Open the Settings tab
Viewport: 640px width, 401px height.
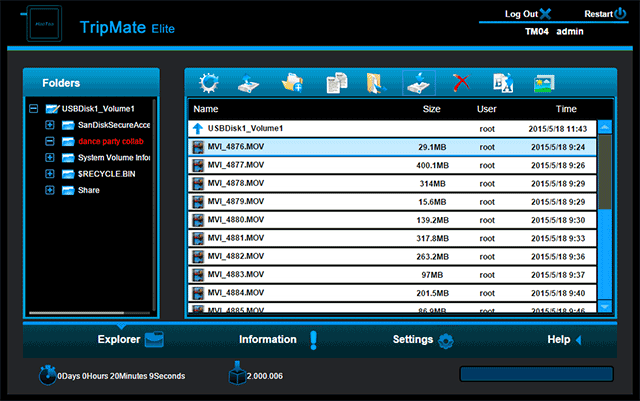pyautogui.click(x=423, y=340)
